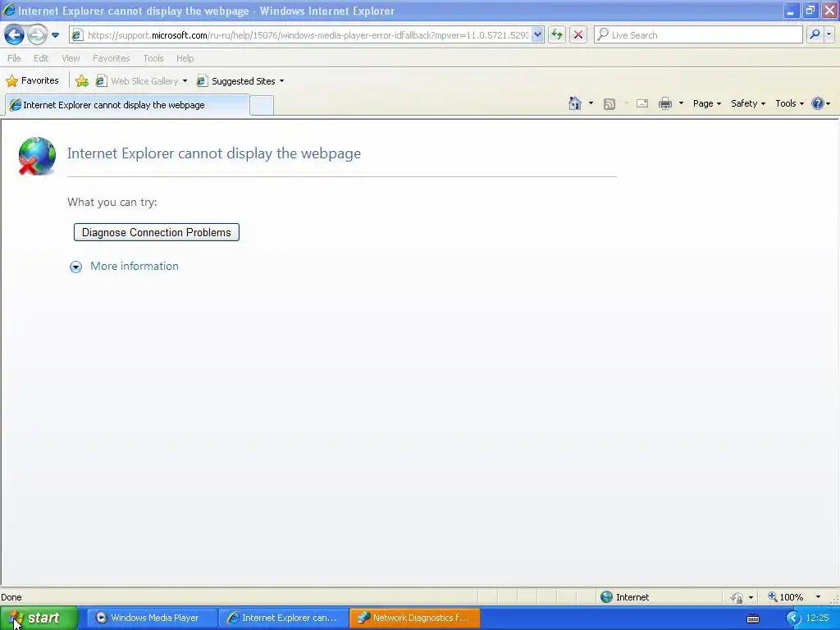The image size is (840, 630).
Task: Switch to Internet Explorer taskbar button
Action: (x=283, y=619)
